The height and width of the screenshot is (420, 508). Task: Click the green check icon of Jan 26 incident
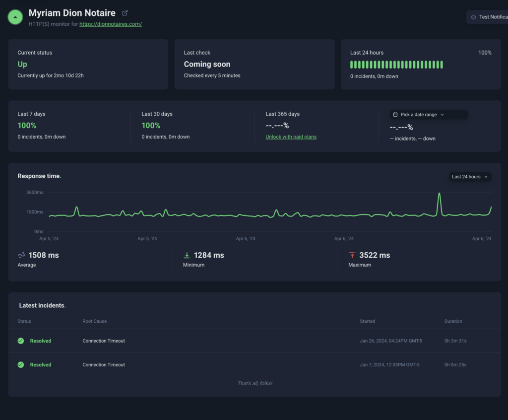[21, 341]
